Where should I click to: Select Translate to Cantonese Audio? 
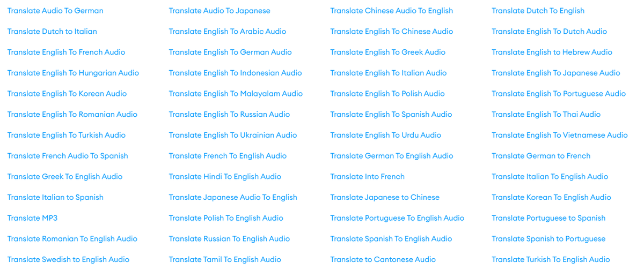click(x=383, y=260)
